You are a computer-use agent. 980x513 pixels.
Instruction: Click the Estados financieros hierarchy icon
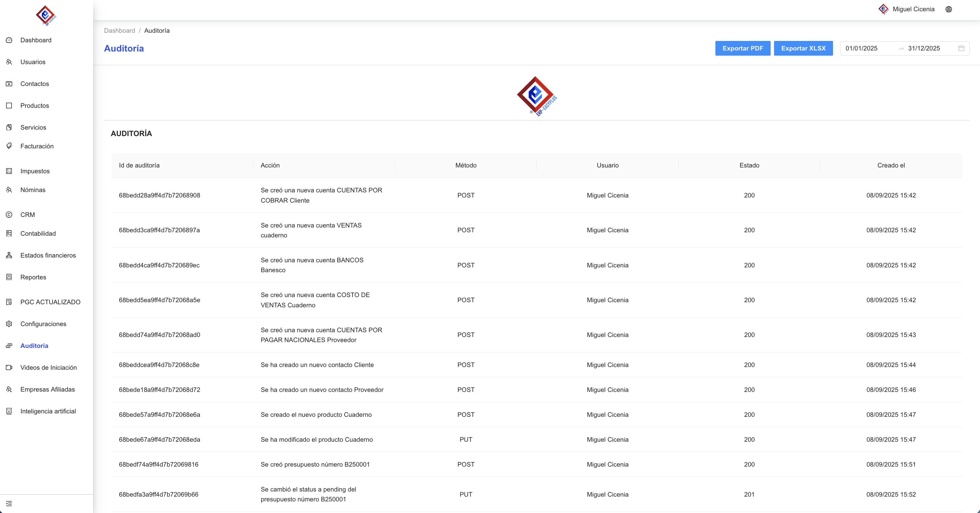tap(9, 255)
